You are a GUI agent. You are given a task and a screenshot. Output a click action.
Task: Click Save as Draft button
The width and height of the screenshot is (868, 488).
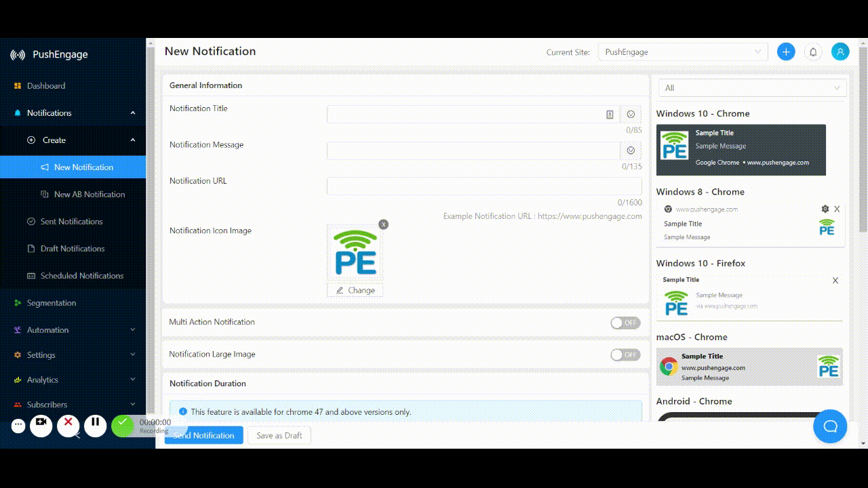279,435
